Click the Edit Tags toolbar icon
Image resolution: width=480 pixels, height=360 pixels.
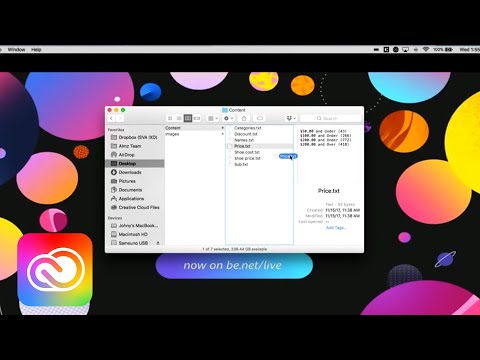(260, 118)
